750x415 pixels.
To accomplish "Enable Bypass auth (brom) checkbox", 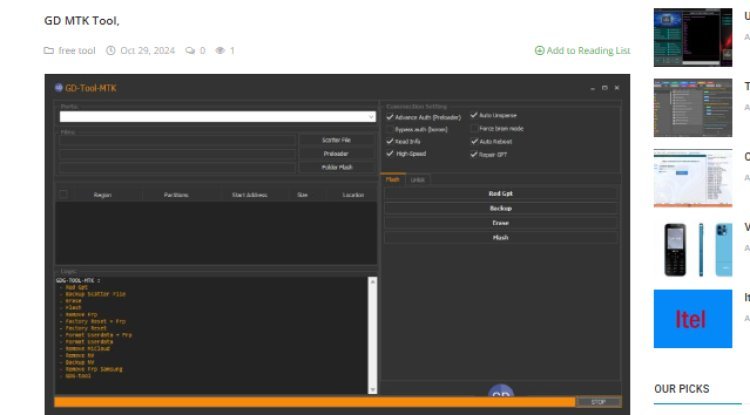I will pos(390,129).
